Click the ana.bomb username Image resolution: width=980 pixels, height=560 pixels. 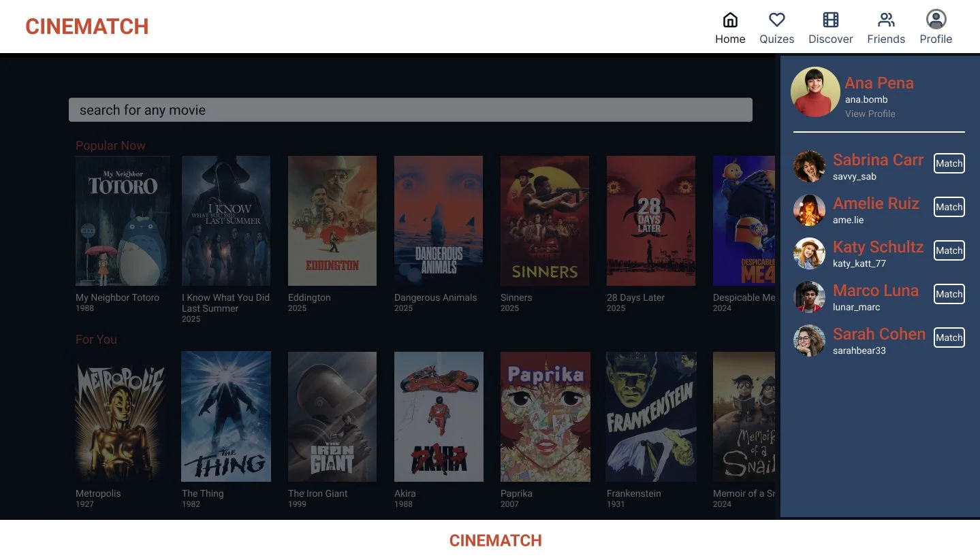866,99
